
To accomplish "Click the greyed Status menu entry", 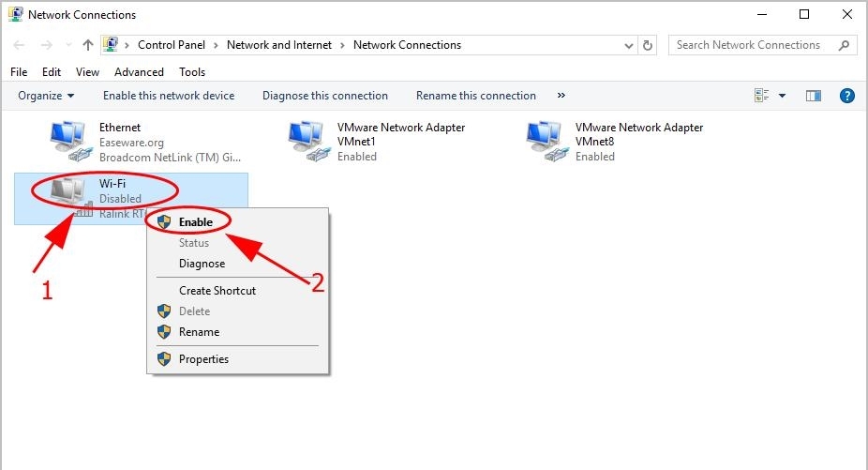I will 238,243.
